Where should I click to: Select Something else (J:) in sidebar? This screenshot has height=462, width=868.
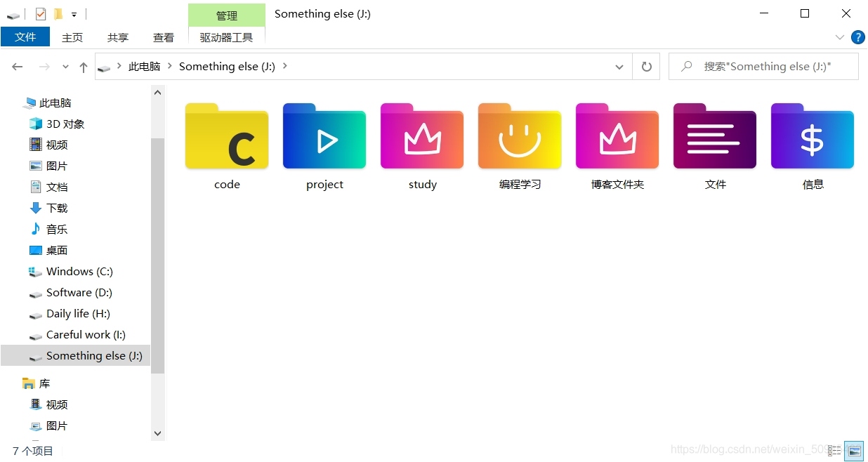[76, 355]
